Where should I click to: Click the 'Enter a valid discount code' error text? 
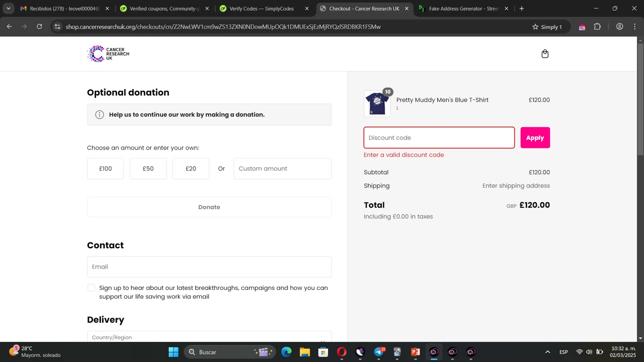404,155
